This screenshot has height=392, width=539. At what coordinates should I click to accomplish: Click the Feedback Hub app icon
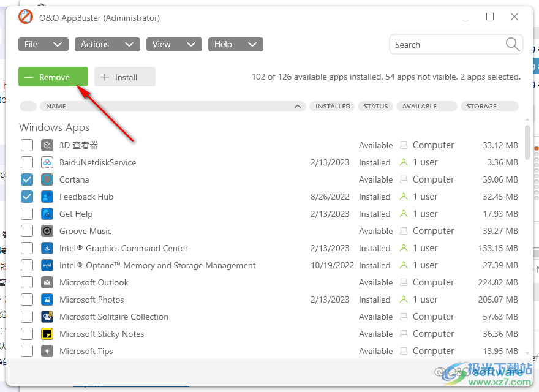tap(47, 197)
